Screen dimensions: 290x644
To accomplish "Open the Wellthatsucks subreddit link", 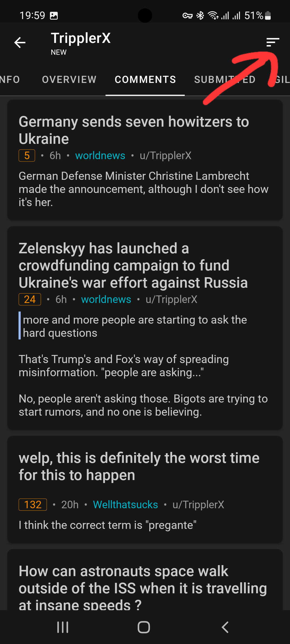I will (x=125, y=505).
